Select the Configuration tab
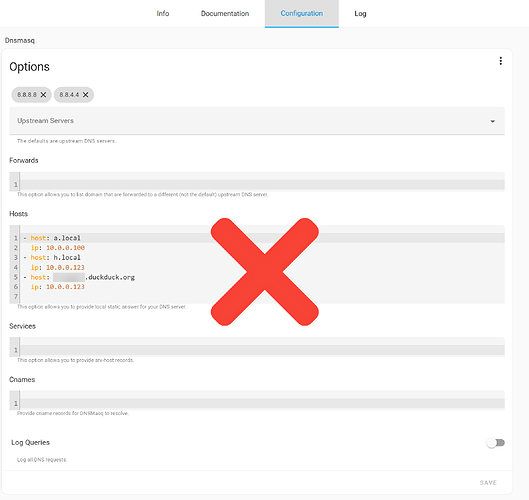Image resolution: width=529 pixels, height=500 pixels. click(x=302, y=13)
